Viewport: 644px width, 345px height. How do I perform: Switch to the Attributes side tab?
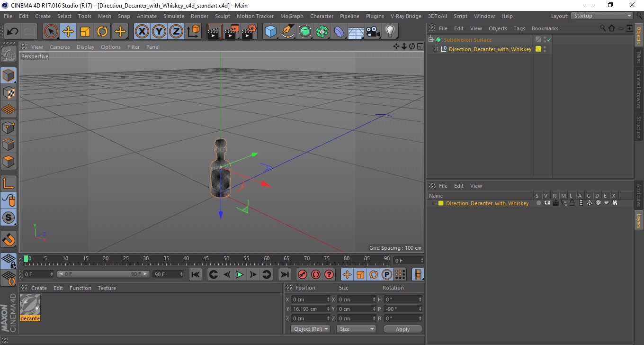pyautogui.click(x=639, y=195)
